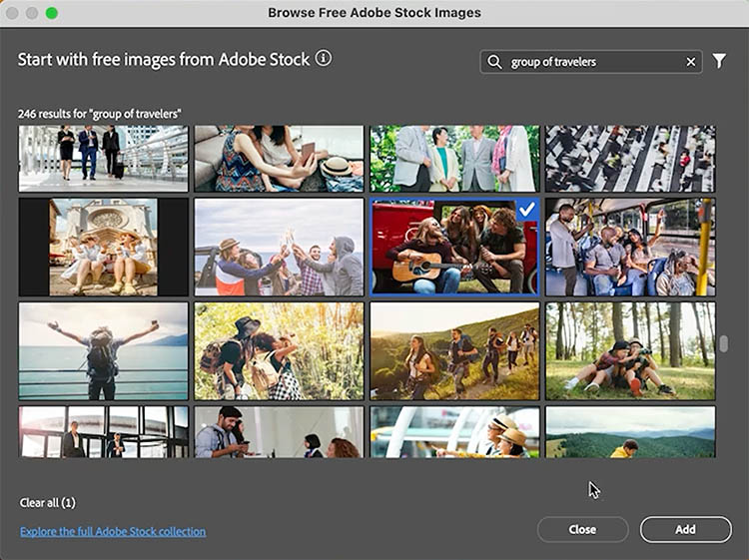Select the hikers walking on hillside thumbnail

[454, 350]
